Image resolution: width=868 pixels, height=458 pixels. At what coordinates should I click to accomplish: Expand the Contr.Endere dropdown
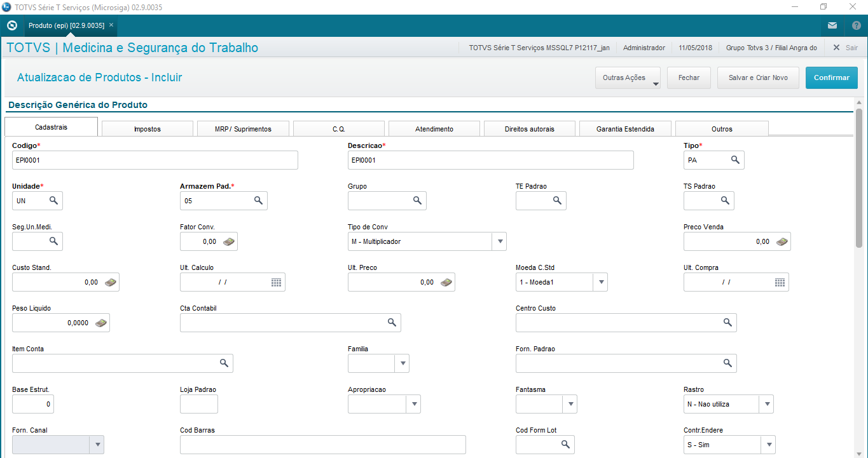(x=769, y=445)
